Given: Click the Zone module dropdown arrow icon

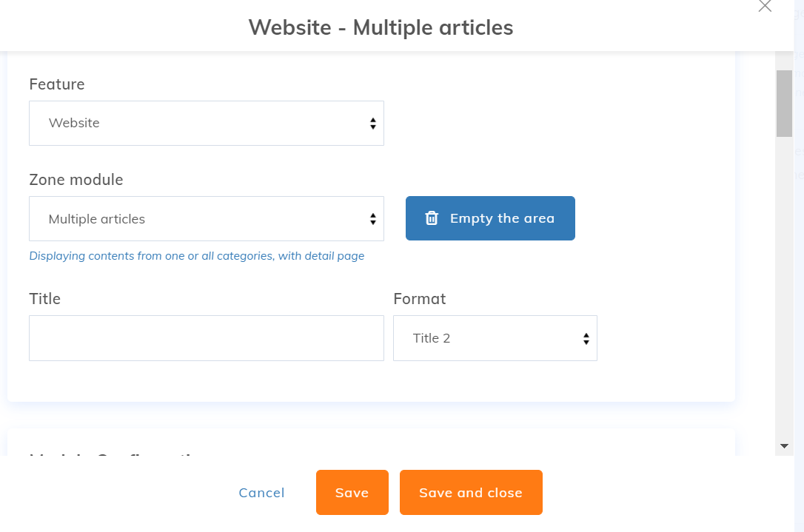Looking at the screenshot, I should pyautogui.click(x=373, y=219).
